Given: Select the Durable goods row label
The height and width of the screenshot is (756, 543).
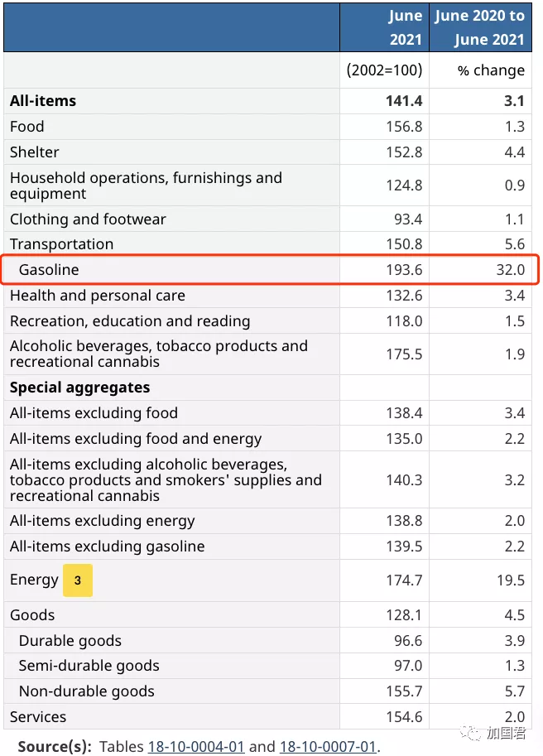Looking at the screenshot, I should [x=70, y=641].
